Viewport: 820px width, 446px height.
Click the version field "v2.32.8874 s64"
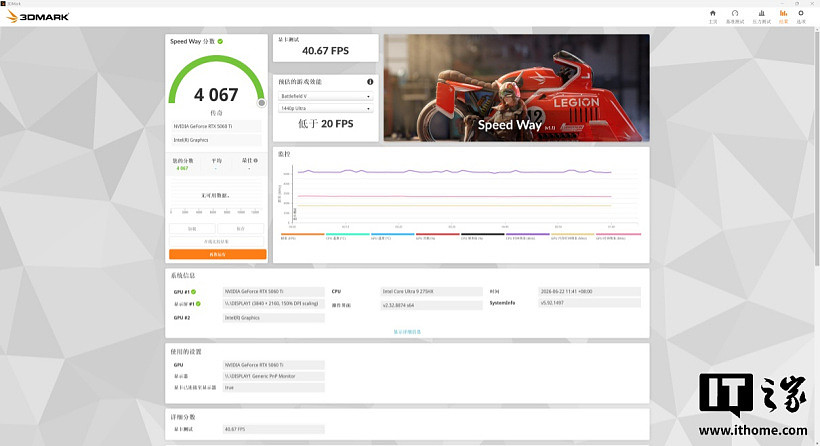coord(431,305)
